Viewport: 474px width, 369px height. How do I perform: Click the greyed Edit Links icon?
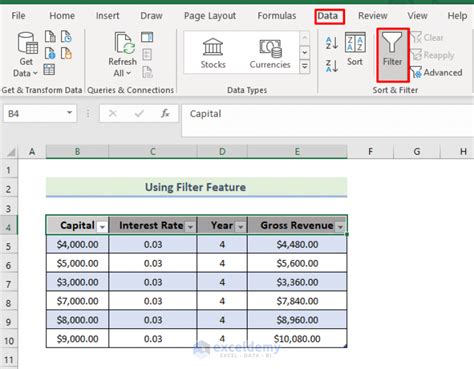[147, 72]
